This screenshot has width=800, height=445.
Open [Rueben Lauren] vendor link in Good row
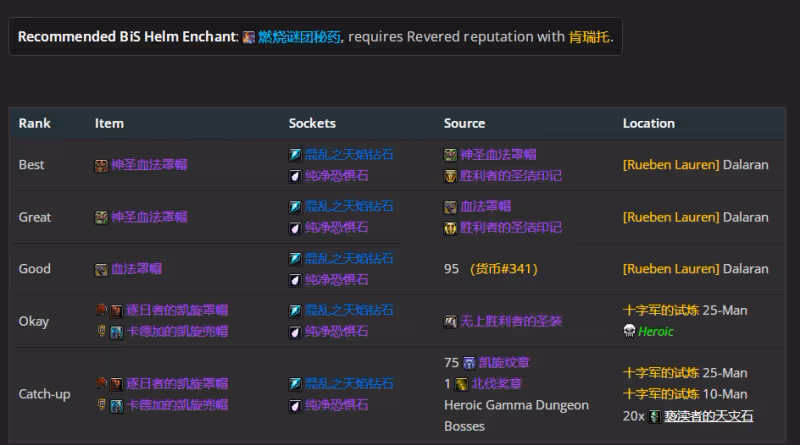pyautogui.click(x=670, y=268)
